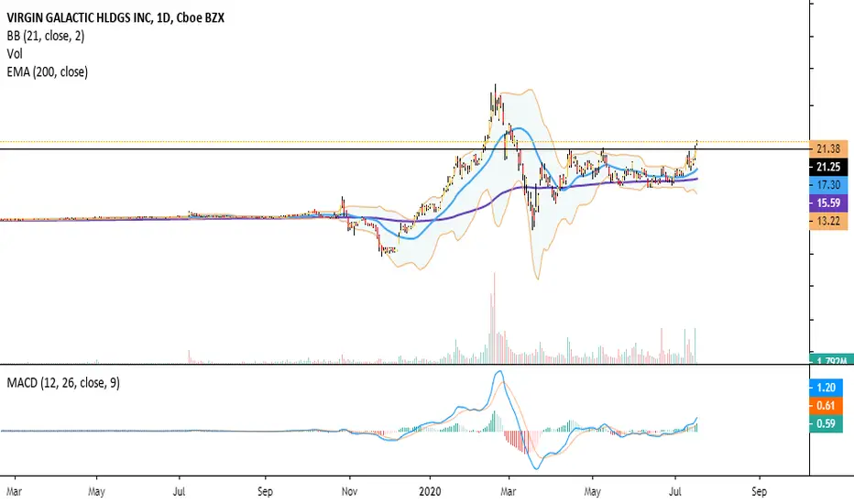Click the 17.30 basis price tag
Viewport: 854px width, 504px height.
pyautogui.click(x=828, y=185)
